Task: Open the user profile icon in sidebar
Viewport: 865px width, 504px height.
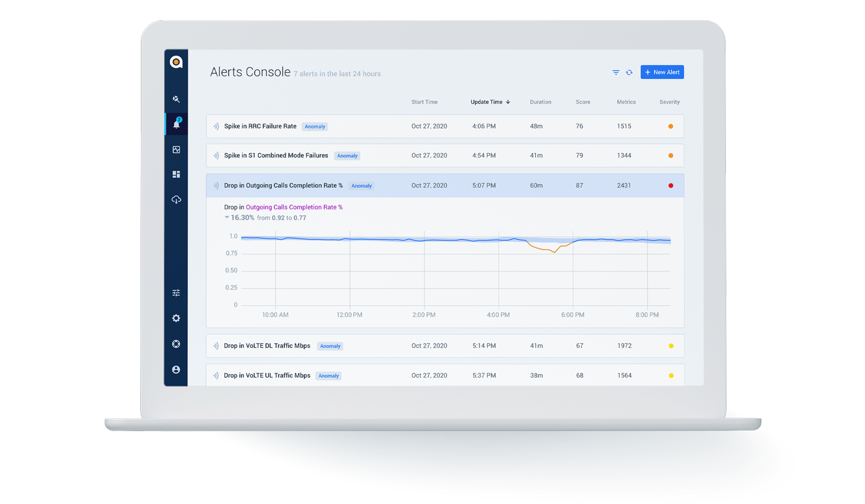Action: [x=176, y=369]
